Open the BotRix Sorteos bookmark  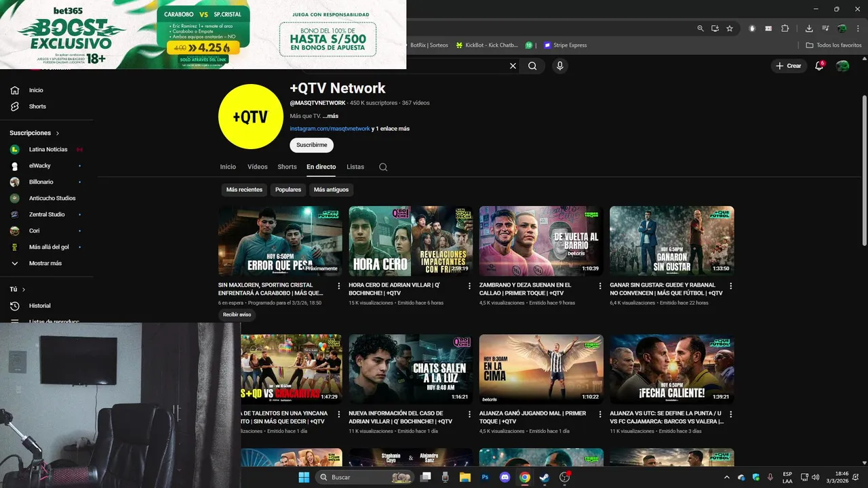(x=429, y=45)
